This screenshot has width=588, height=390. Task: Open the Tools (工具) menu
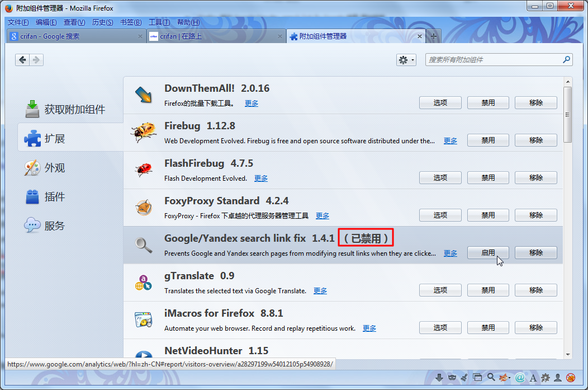159,22
